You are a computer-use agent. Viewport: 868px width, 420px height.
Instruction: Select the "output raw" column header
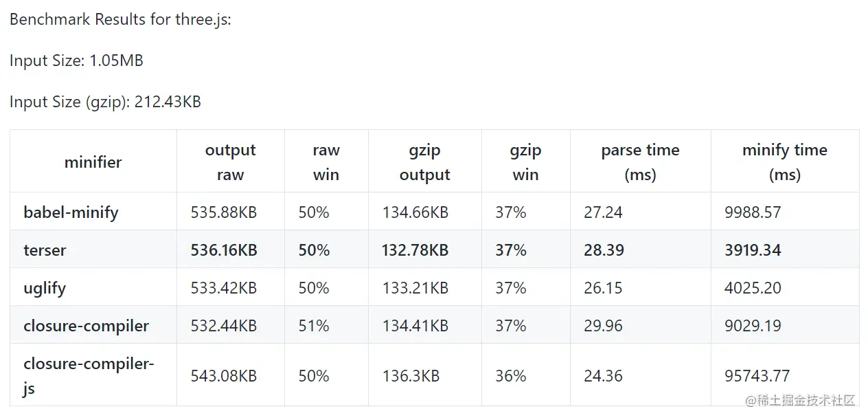(x=230, y=162)
